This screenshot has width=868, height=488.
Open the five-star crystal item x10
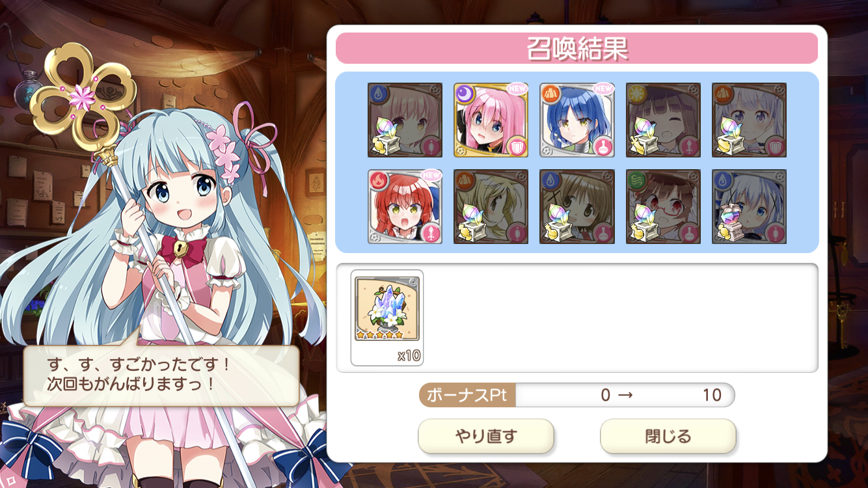387,318
